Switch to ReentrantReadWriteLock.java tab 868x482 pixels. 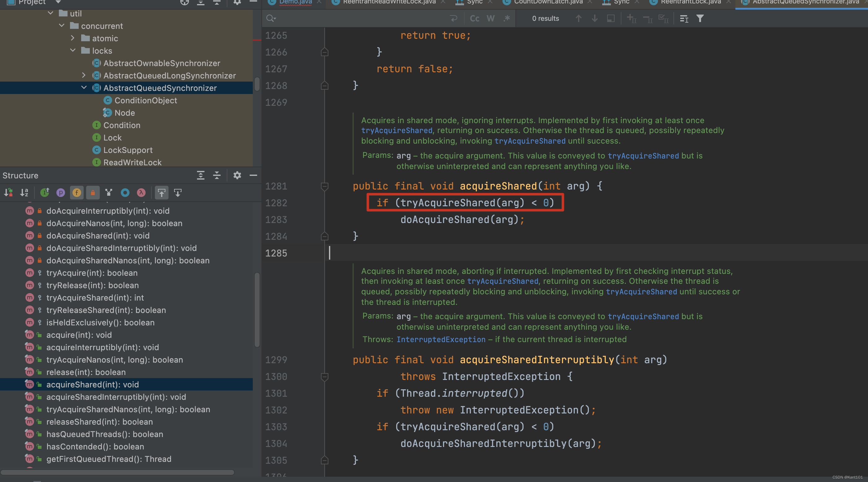(x=389, y=2)
